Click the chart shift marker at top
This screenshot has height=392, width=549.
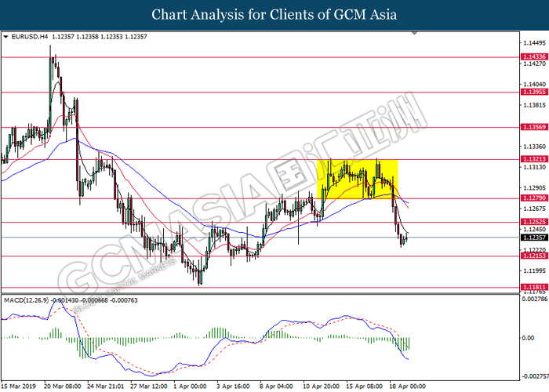(415, 34)
